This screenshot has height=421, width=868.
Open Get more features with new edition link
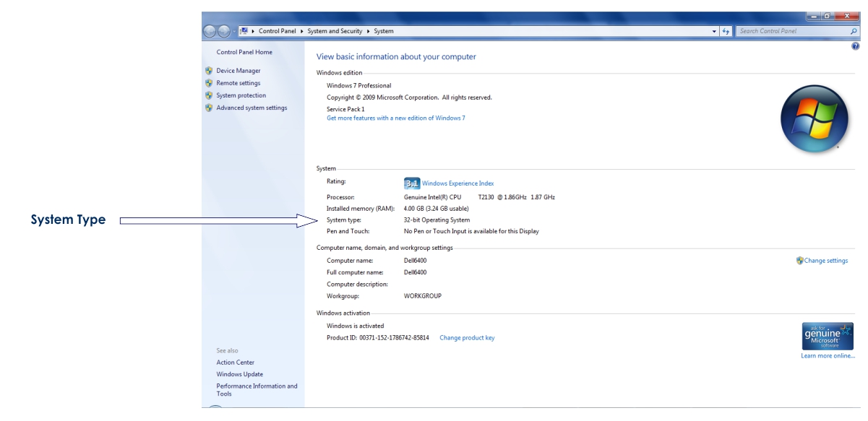pos(396,118)
